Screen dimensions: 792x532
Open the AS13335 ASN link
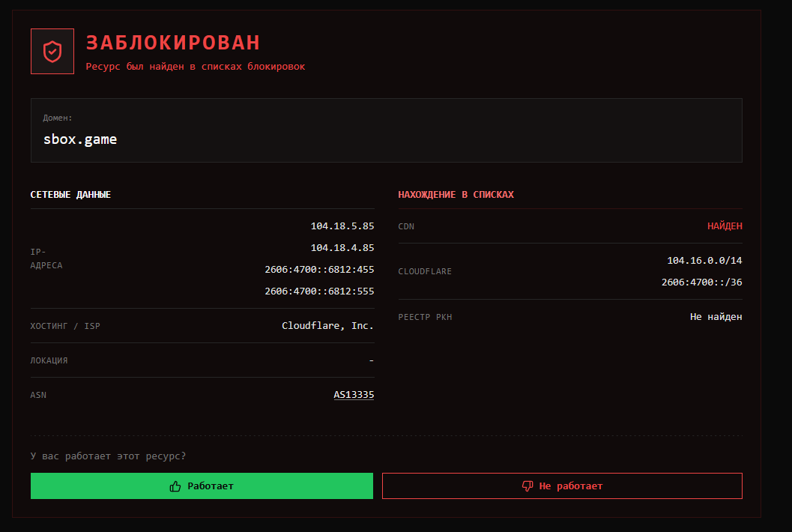[x=354, y=395]
